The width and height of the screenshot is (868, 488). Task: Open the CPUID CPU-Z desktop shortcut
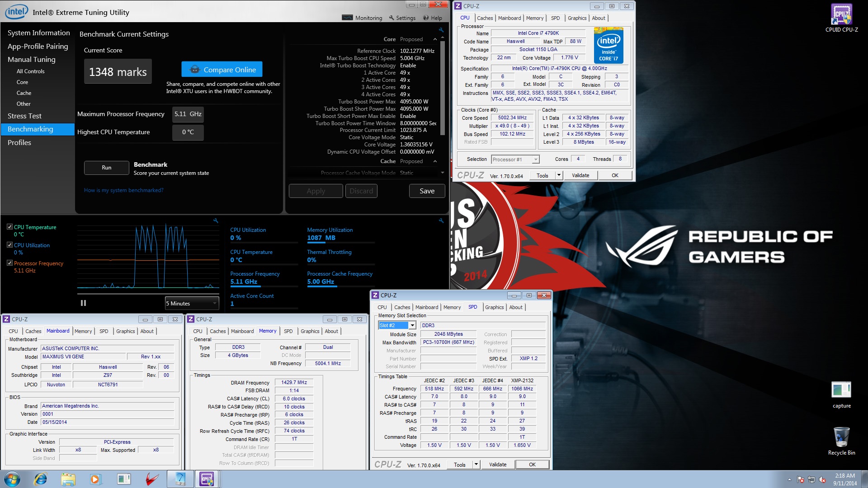(x=841, y=18)
